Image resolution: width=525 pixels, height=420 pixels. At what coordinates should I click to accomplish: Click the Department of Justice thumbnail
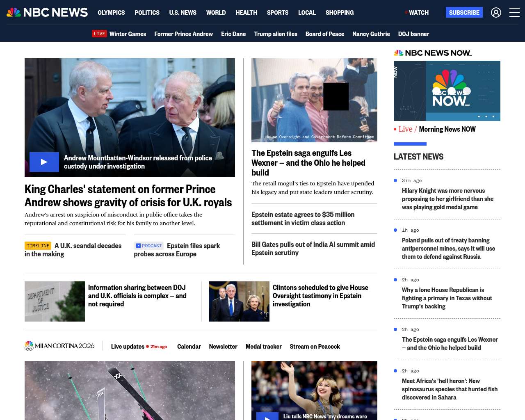click(x=55, y=301)
